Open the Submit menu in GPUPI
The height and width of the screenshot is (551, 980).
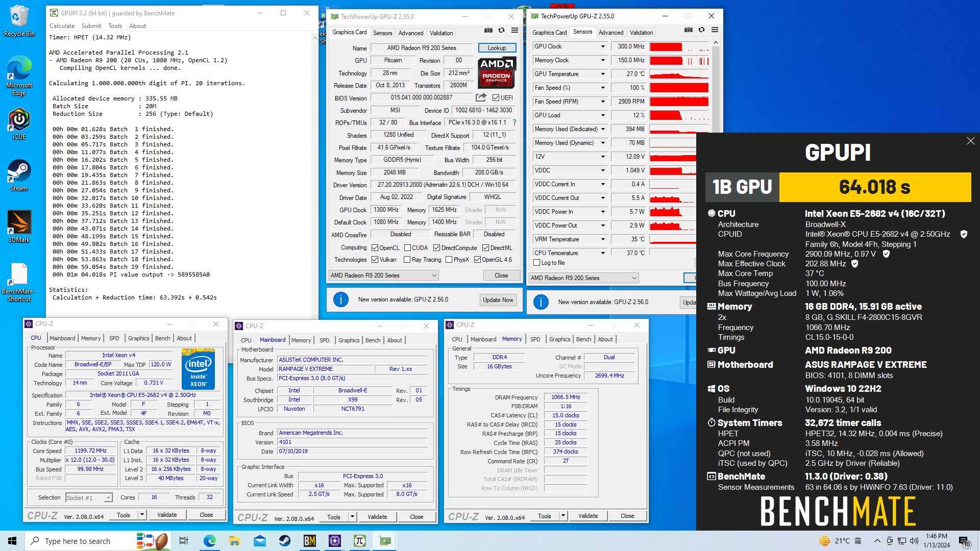pyautogui.click(x=91, y=26)
